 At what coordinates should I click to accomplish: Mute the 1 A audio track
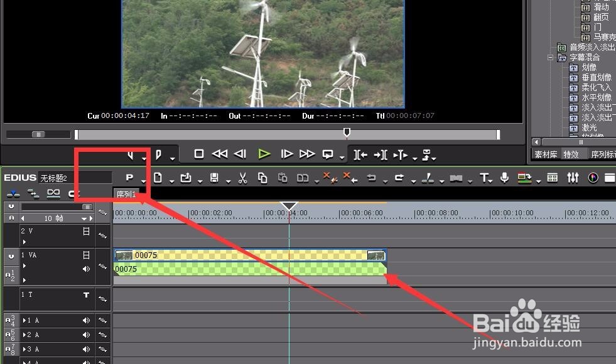tap(86, 321)
